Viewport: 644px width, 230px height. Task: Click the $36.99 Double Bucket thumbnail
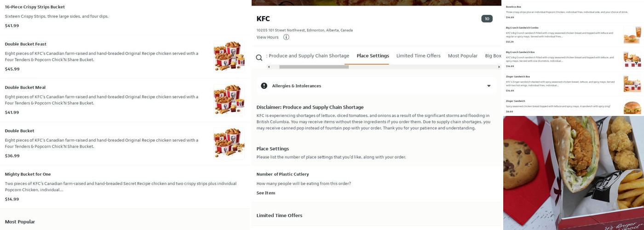point(229,143)
